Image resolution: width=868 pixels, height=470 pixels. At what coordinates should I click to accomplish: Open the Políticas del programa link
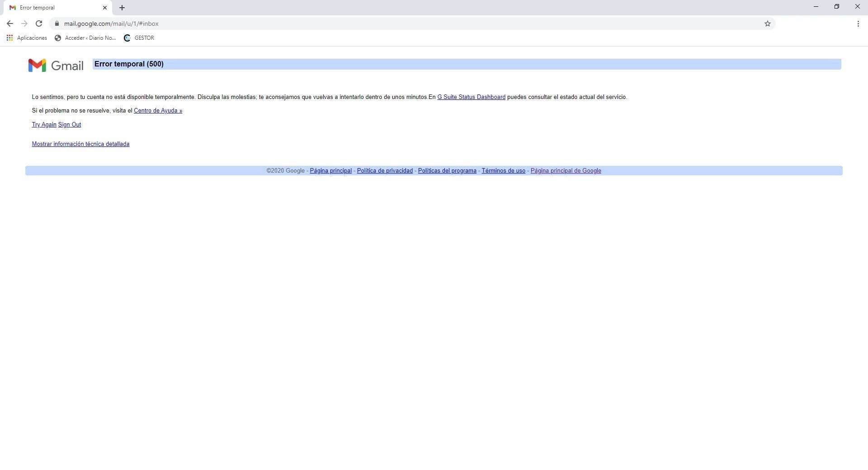coord(447,171)
